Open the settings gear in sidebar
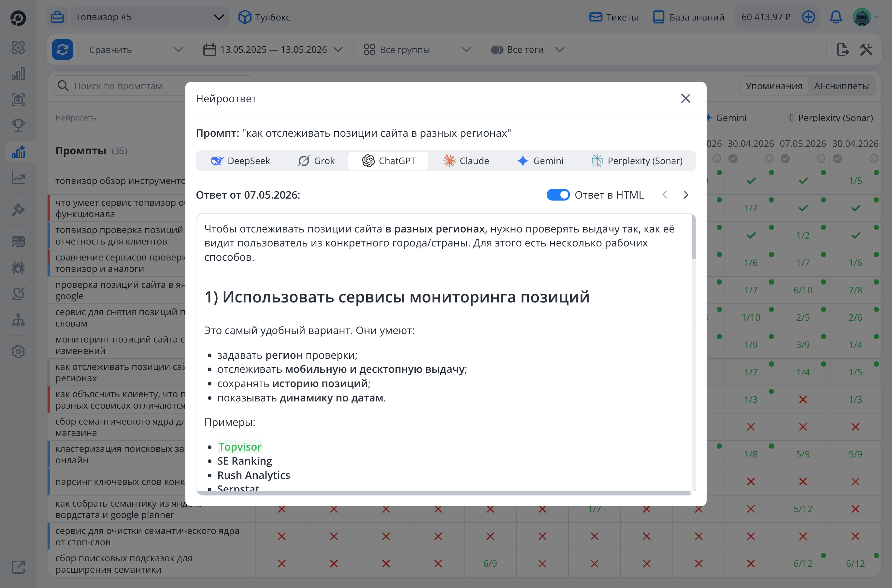The image size is (892, 588). pos(18,352)
